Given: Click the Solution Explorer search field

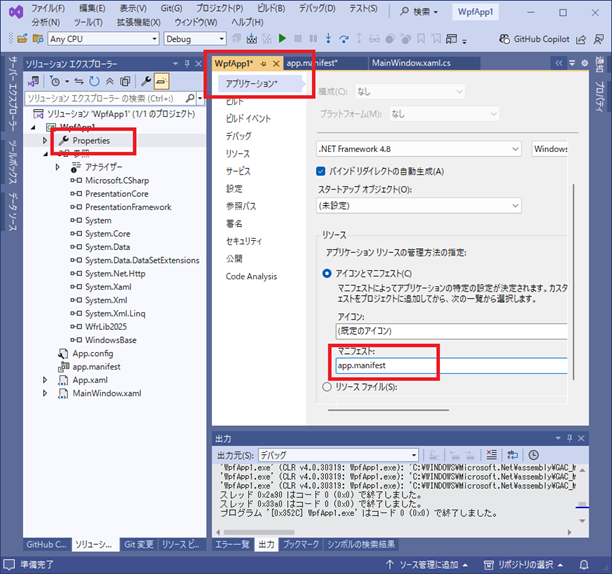Looking at the screenshot, I should click(105, 98).
